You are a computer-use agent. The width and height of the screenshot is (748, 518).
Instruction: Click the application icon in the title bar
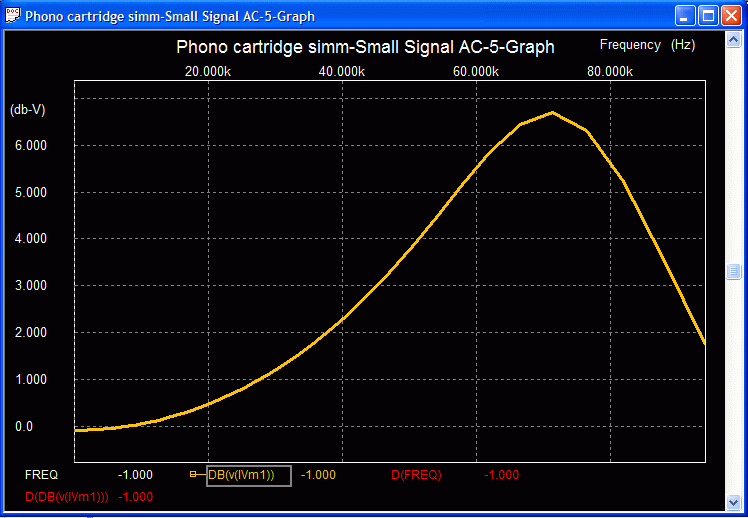tap(13, 15)
